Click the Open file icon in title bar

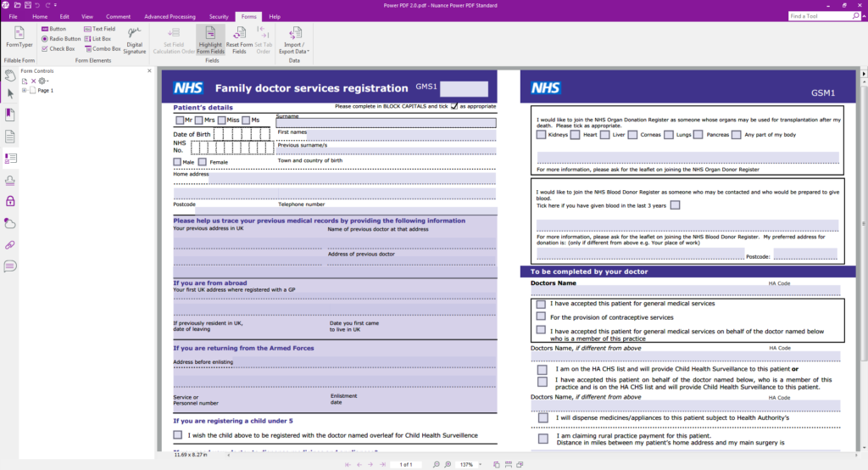pos(18,5)
